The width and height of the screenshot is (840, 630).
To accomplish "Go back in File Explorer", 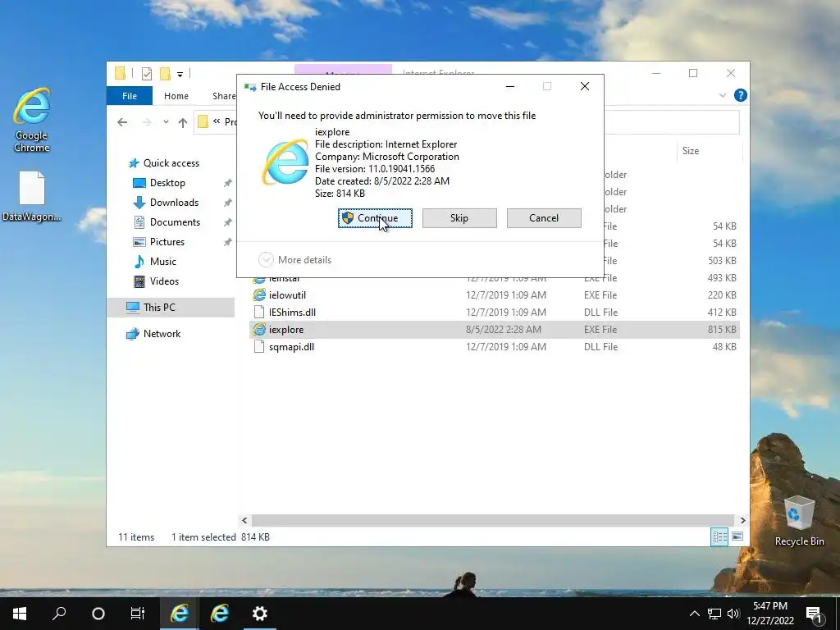I will tap(122, 122).
